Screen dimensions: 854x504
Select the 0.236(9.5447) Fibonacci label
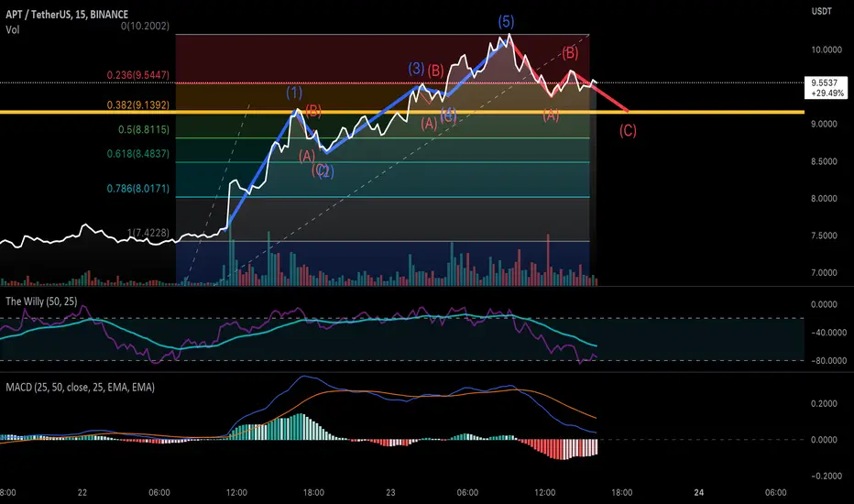(x=137, y=74)
